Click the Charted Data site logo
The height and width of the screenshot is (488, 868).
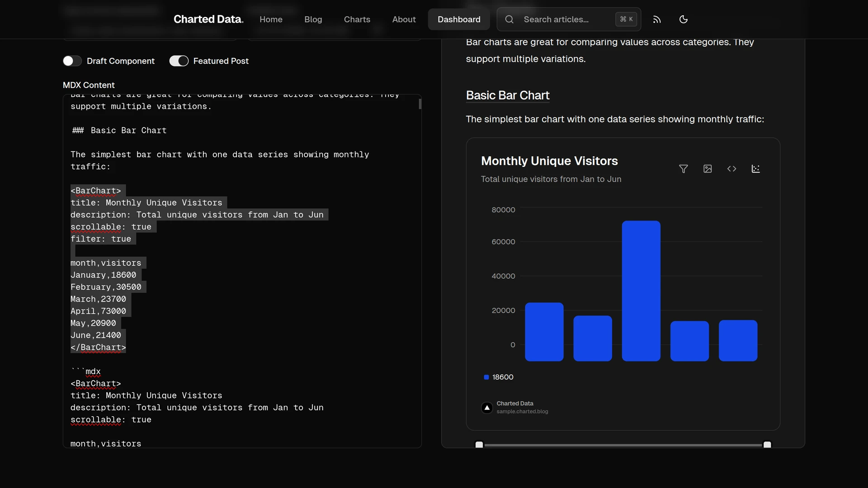[208, 19]
